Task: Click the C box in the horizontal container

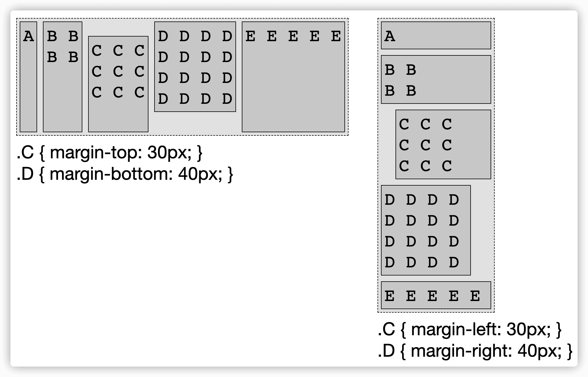Action: pyautogui.click(x=118, y=84)
